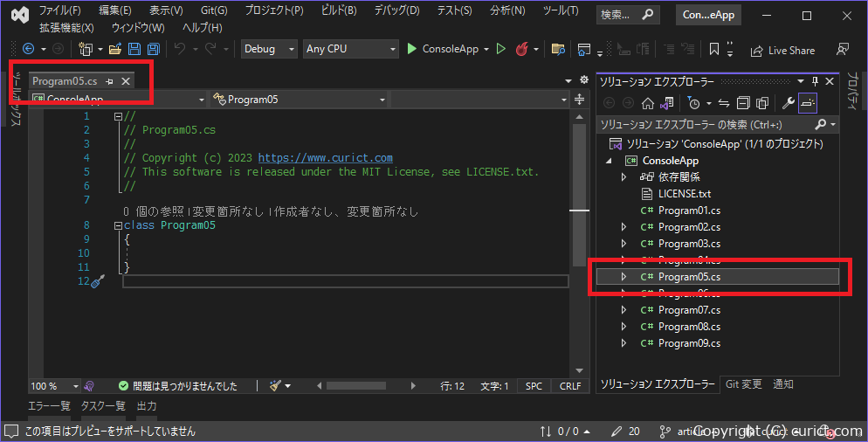Click the Solution Explorer search field
868x442 pixels.
pyautogui.click(x=706, y=125)
